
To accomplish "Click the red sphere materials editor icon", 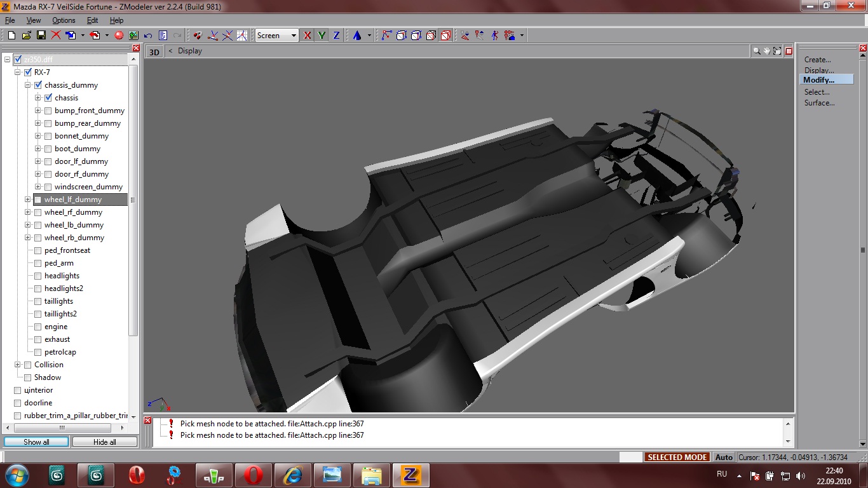I will (x=118, y=36).
